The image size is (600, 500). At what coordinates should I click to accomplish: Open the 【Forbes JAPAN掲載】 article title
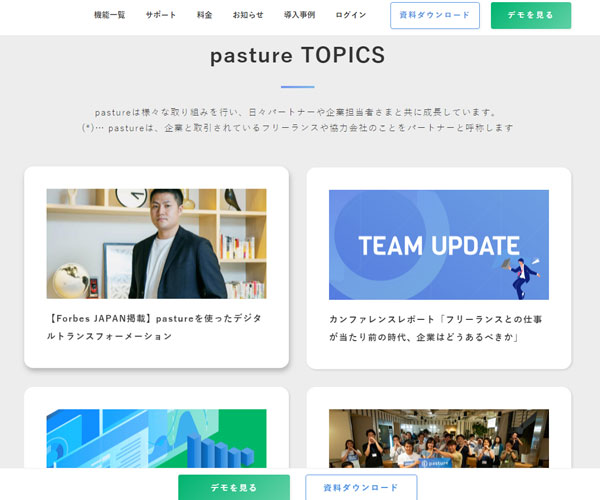click(156, 327)
